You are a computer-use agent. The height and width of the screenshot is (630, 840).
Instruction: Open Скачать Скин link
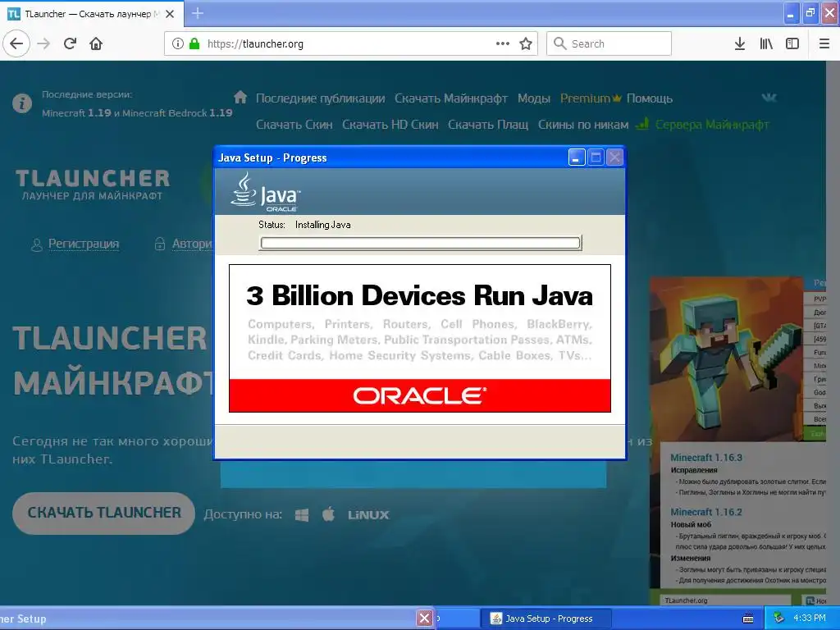coord(294,125)
